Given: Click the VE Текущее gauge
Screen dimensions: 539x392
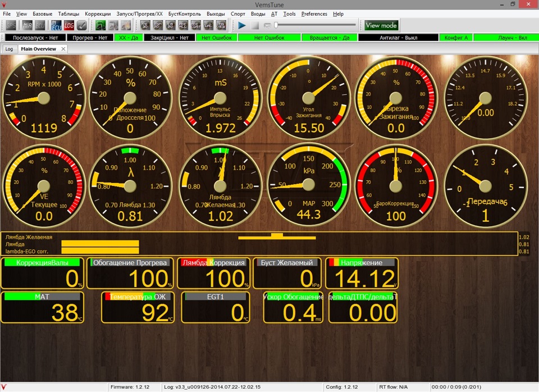Looking at the screenshot, I should 44,186.
